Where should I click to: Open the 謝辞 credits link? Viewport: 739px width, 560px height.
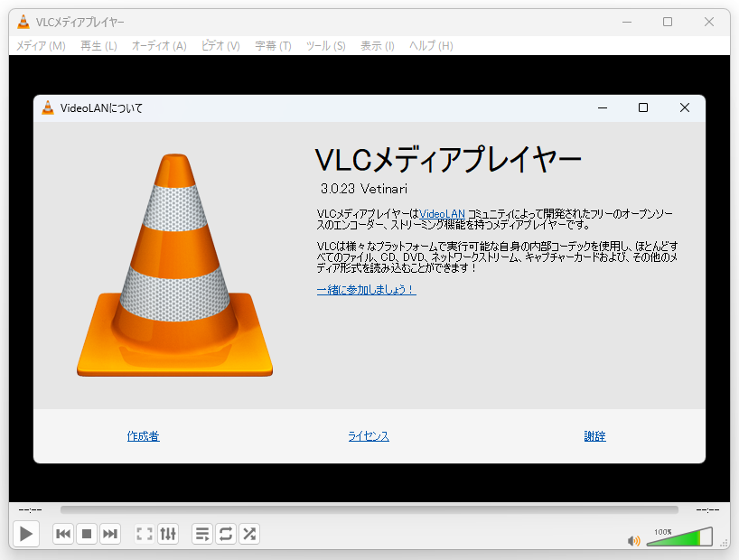coord(594,436)
